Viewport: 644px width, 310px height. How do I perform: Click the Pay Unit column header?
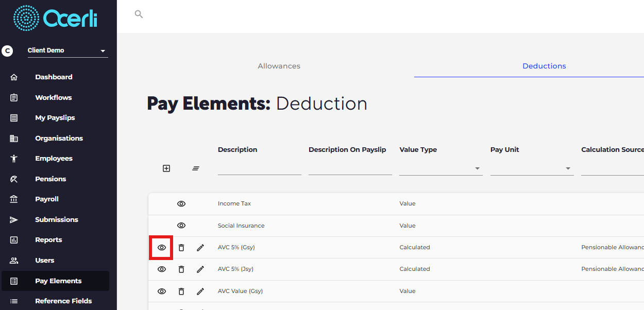pyautogui.click(x=505, y=150)
